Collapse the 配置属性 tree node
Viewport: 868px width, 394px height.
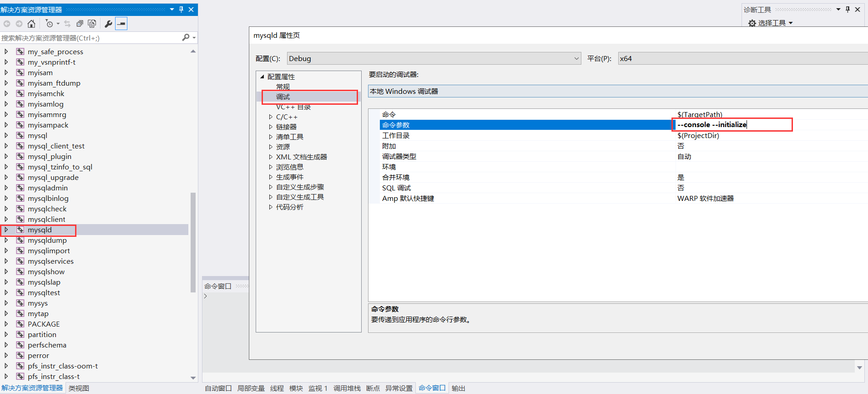pyautogui.click(x=262, y=77)
